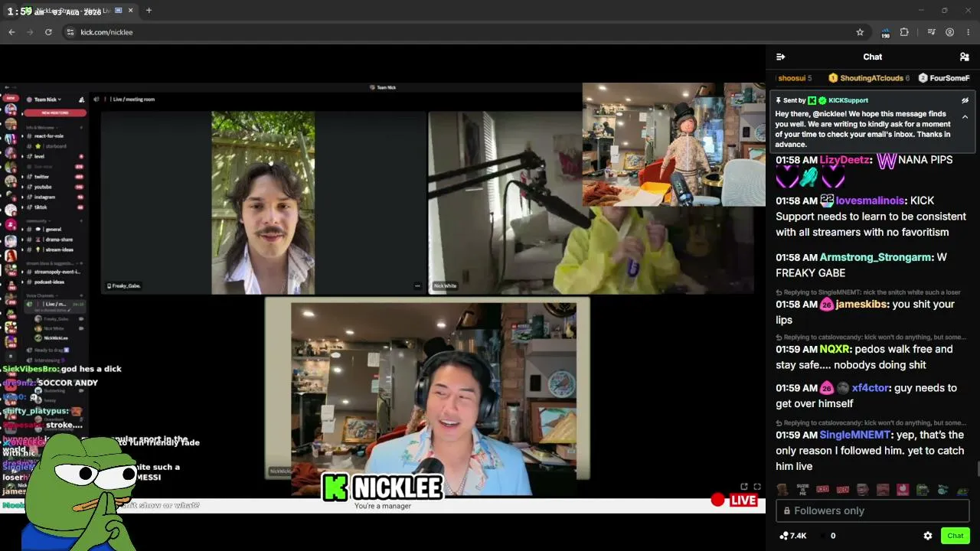
Task: Open chat settings gear icon
Action: tap(928, 536)
